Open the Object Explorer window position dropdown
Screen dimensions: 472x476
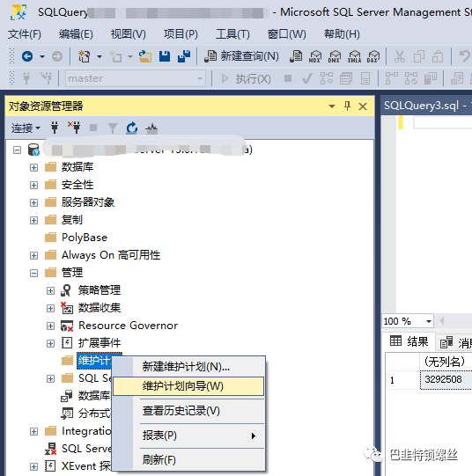click(332, 106)
